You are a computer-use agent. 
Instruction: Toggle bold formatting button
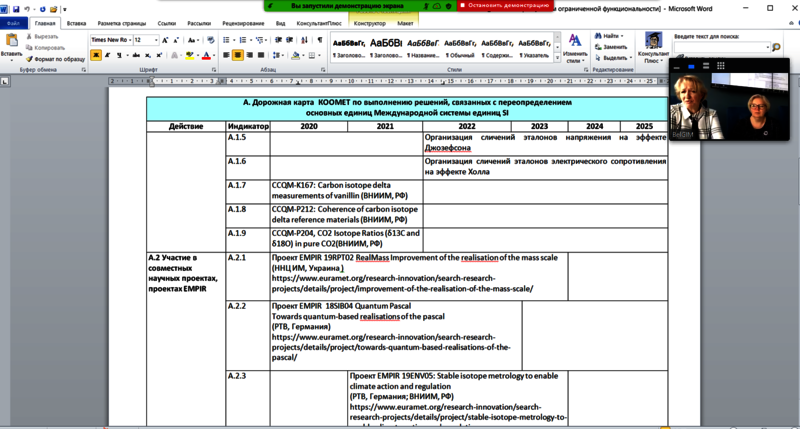tap(94, 55)
